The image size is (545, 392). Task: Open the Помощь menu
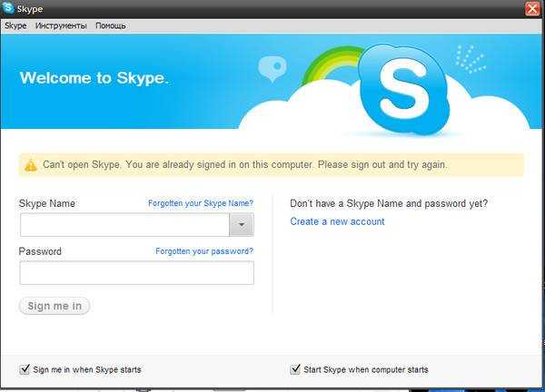pos(111,25)
